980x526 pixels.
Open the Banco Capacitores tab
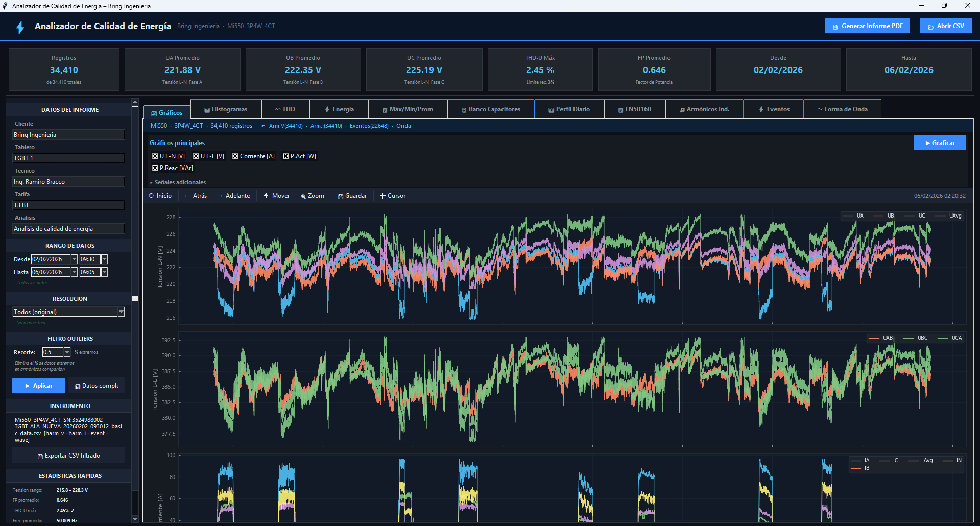point(491,109)
